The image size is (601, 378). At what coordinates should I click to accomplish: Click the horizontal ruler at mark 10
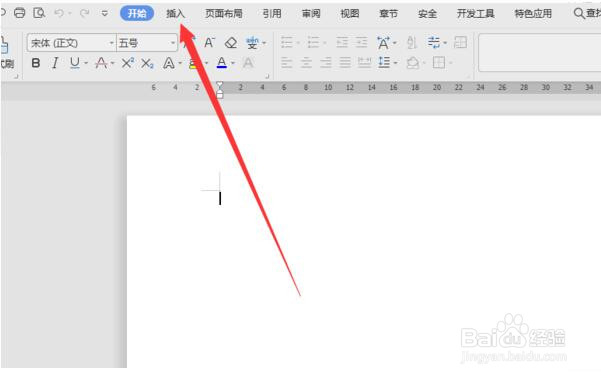point(328,88)
